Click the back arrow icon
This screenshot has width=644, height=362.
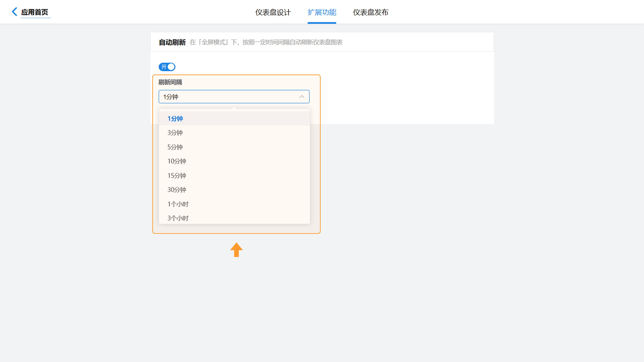tap(14, 12)
